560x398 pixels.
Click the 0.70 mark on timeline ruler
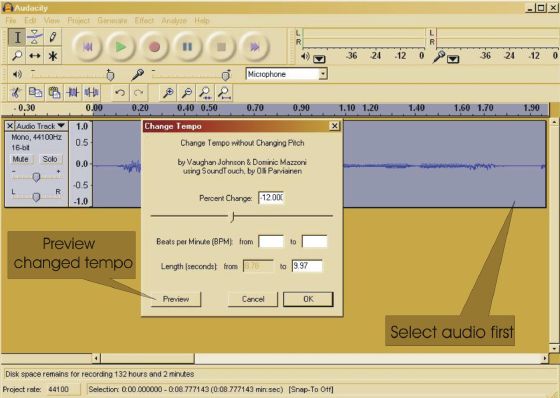255,108
